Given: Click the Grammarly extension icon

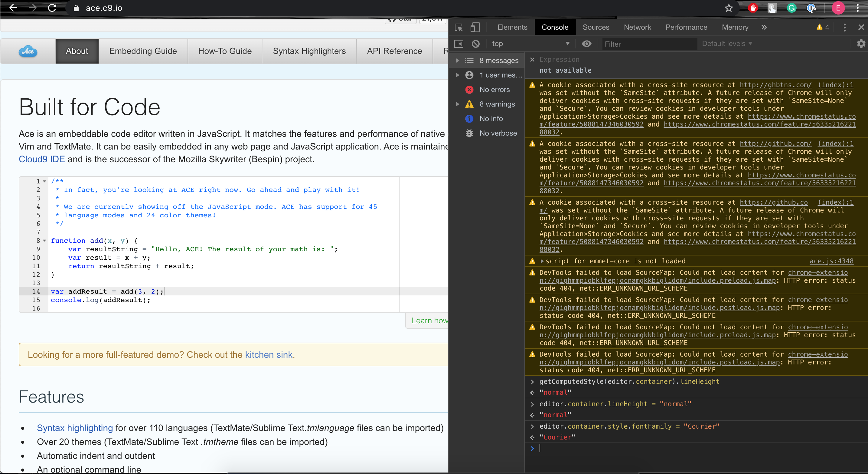Looking at the screenshot, I should click(791, 8).
